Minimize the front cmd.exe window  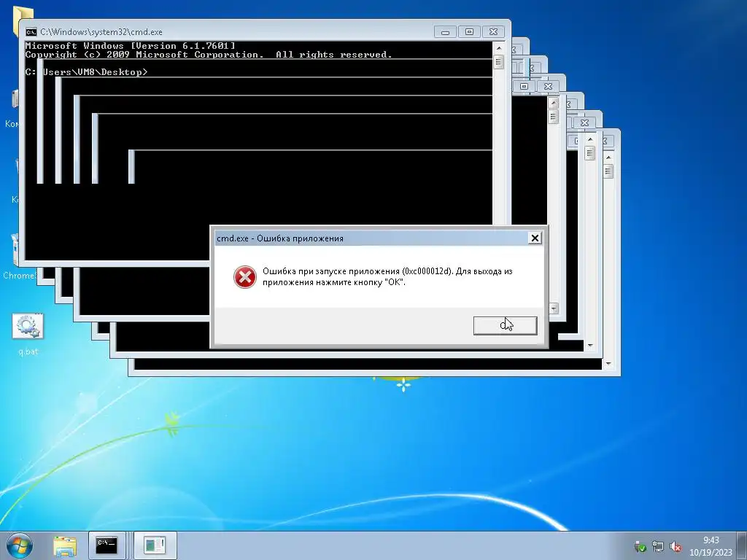445,32
